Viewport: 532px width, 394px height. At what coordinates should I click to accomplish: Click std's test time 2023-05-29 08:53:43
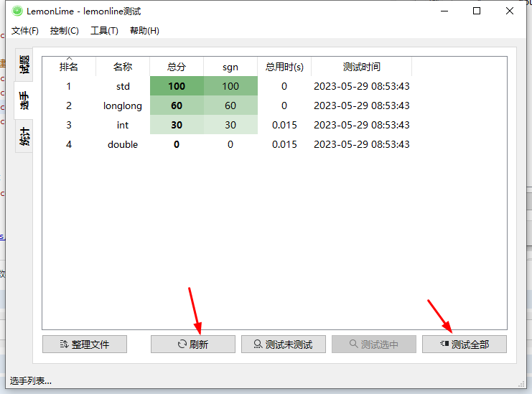362,86
